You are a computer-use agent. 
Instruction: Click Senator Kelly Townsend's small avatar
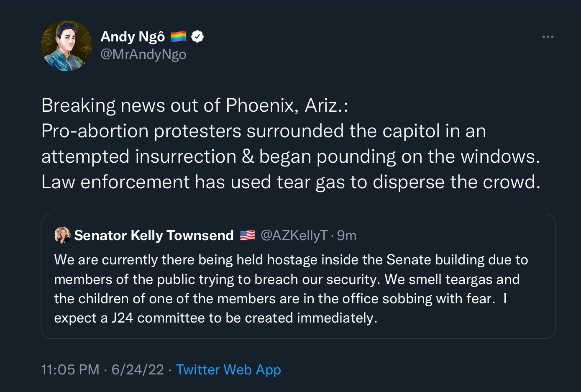[x=62, y=235]
